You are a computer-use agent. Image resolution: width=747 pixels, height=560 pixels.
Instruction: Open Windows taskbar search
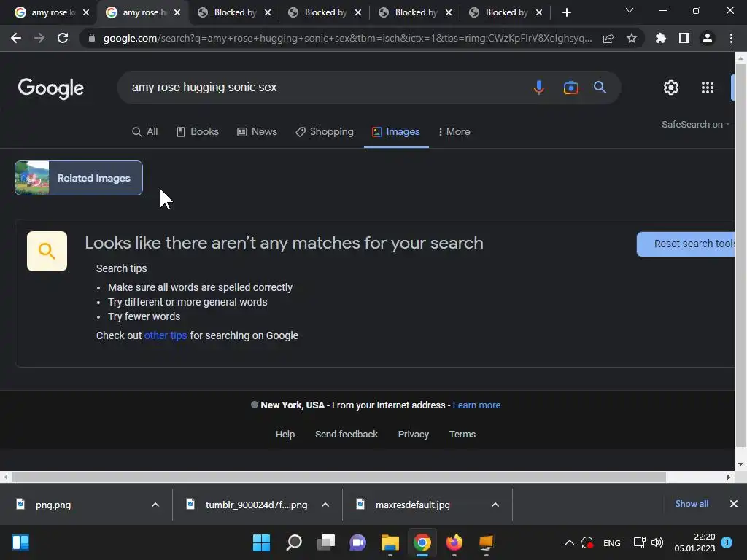pos(294,542)
